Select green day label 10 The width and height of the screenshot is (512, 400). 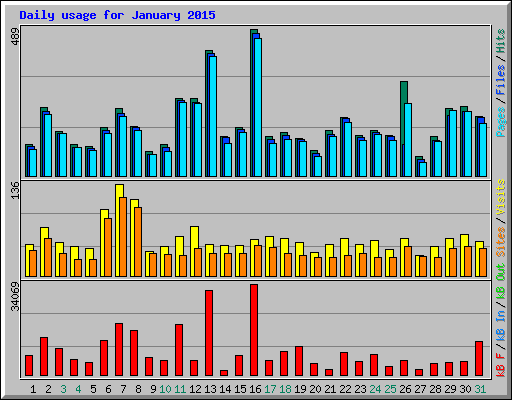coord(165,389)
